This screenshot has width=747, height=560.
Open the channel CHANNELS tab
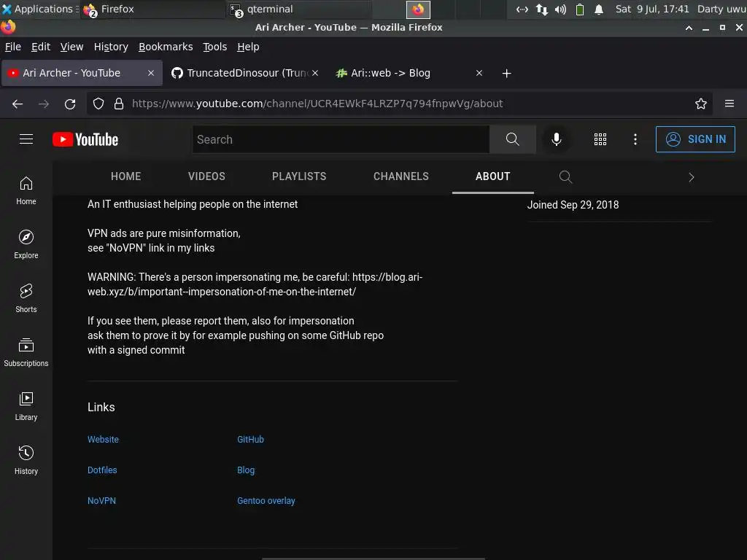pos(401,176)
